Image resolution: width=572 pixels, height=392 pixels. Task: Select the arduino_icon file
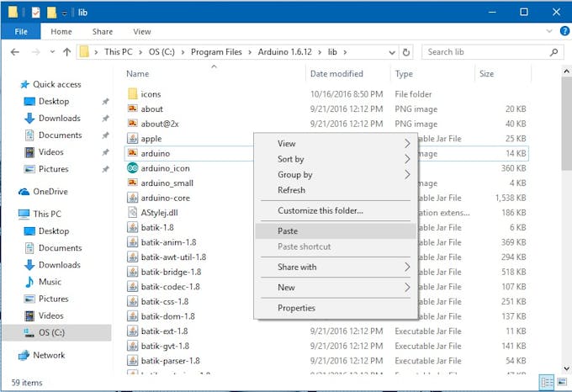point(165,168)
